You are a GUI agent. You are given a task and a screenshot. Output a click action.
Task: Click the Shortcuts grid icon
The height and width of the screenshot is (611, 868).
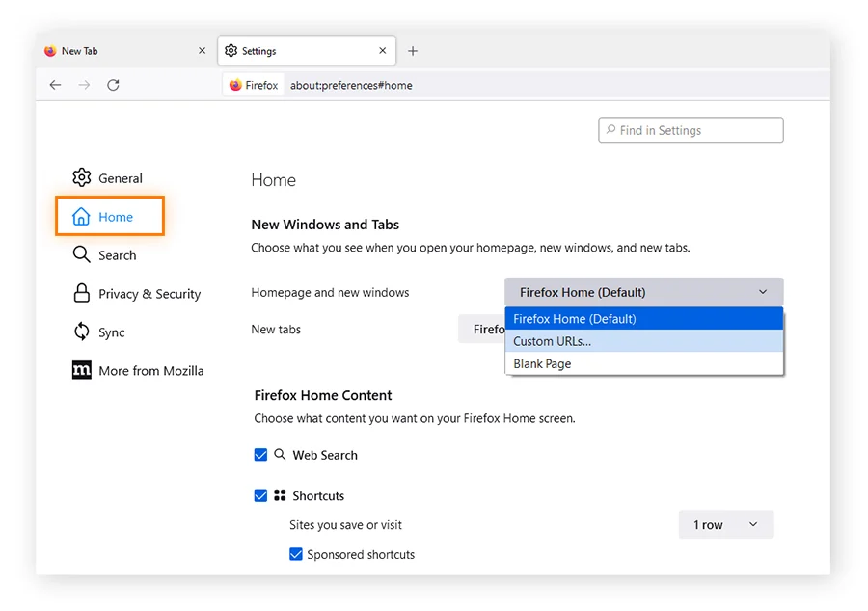pos(280,495)
